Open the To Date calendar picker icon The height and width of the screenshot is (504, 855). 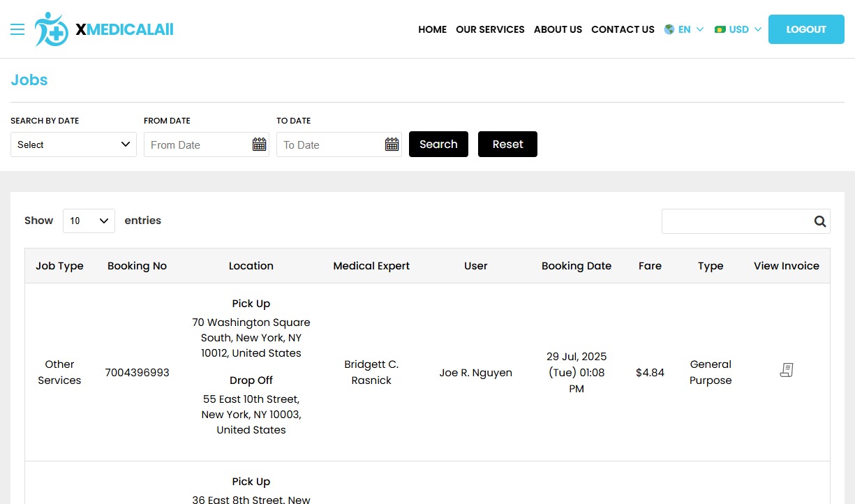point(392,144)
